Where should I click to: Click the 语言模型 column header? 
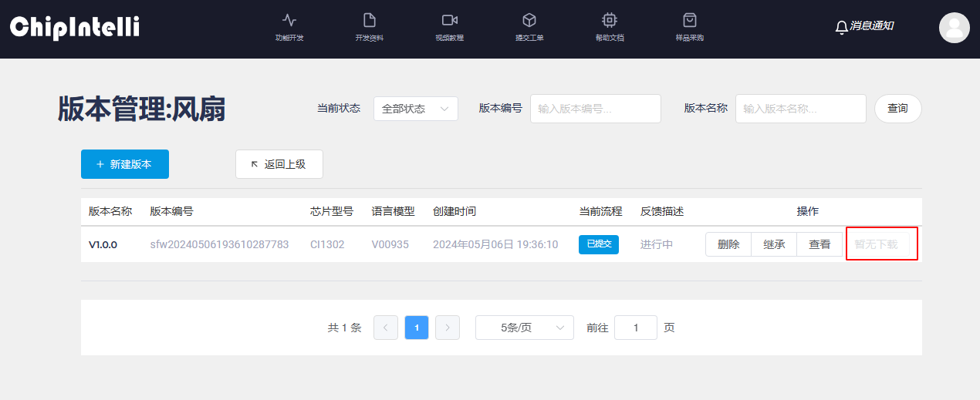pyautogui.click(x=393, y=211)
